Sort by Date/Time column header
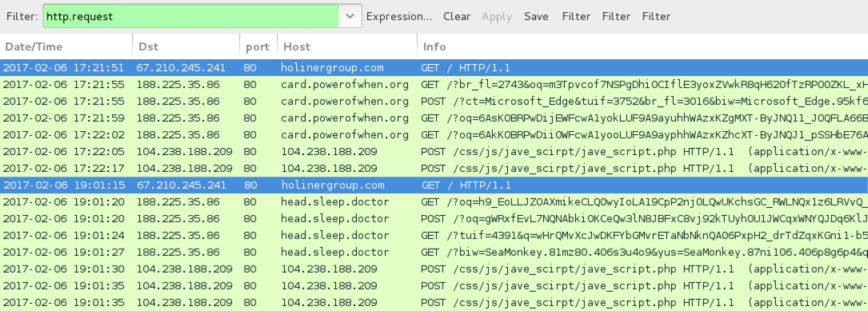This screenshot has height=311, width=868. 66,46
